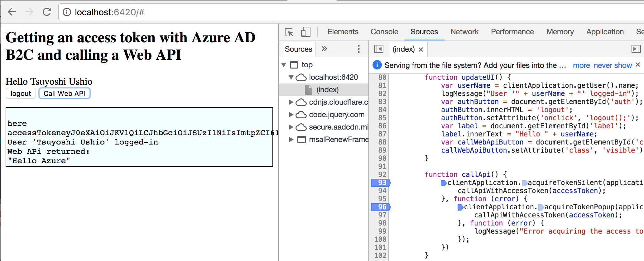Click inline breakpoint marker at line 96 start

(460, 207)
